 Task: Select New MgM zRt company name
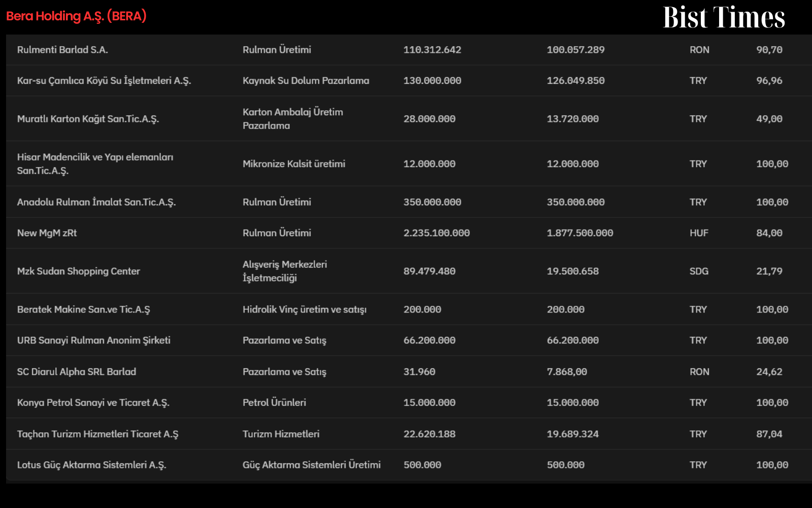pyautogui.click(x=47, y=233)
